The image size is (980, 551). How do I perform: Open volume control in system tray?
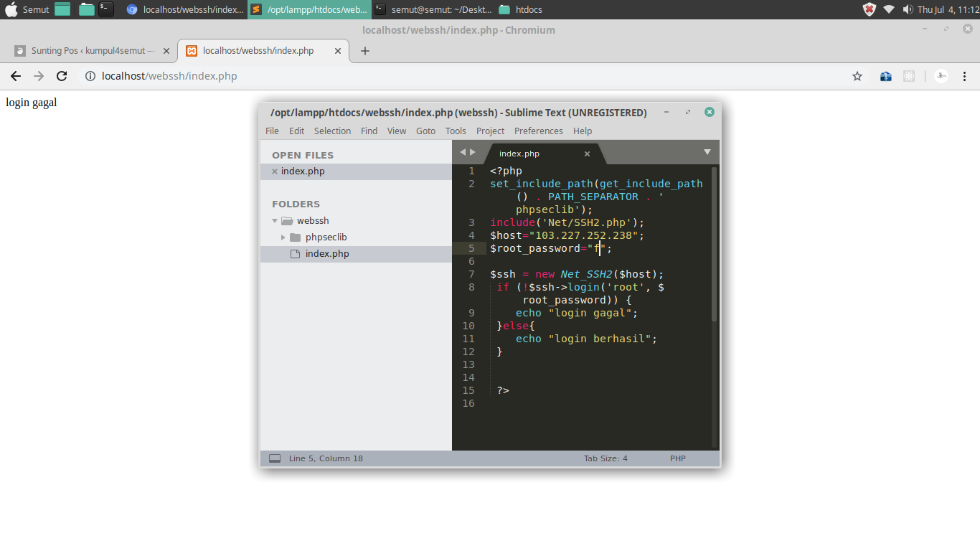pos(908,9)
